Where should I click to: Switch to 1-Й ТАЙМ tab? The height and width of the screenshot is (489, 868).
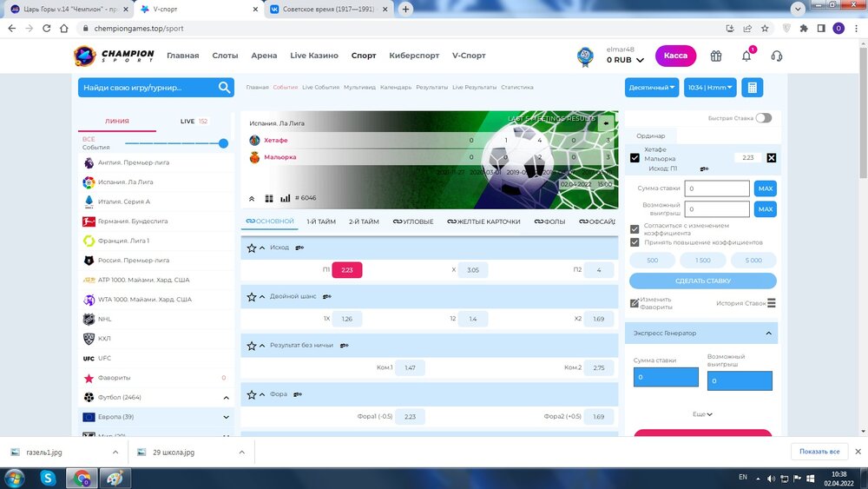(x=321, y=221)
